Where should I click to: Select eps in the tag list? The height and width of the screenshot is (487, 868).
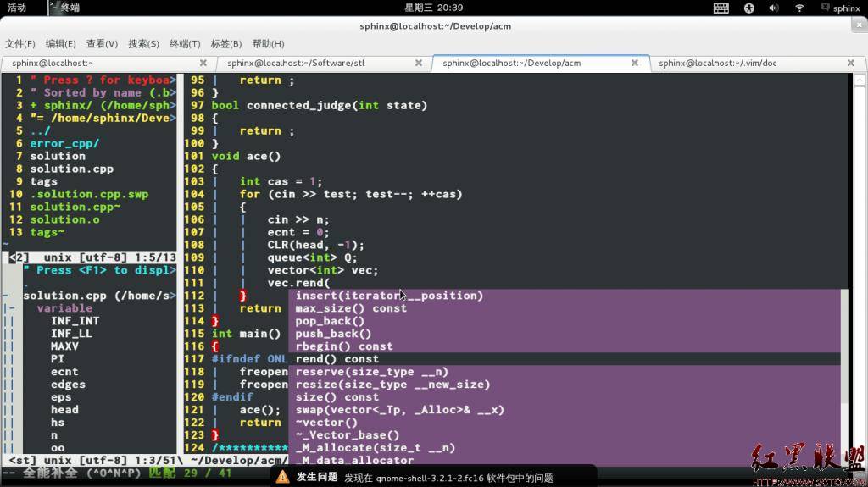pyautogui.click(x=61, y=397)
